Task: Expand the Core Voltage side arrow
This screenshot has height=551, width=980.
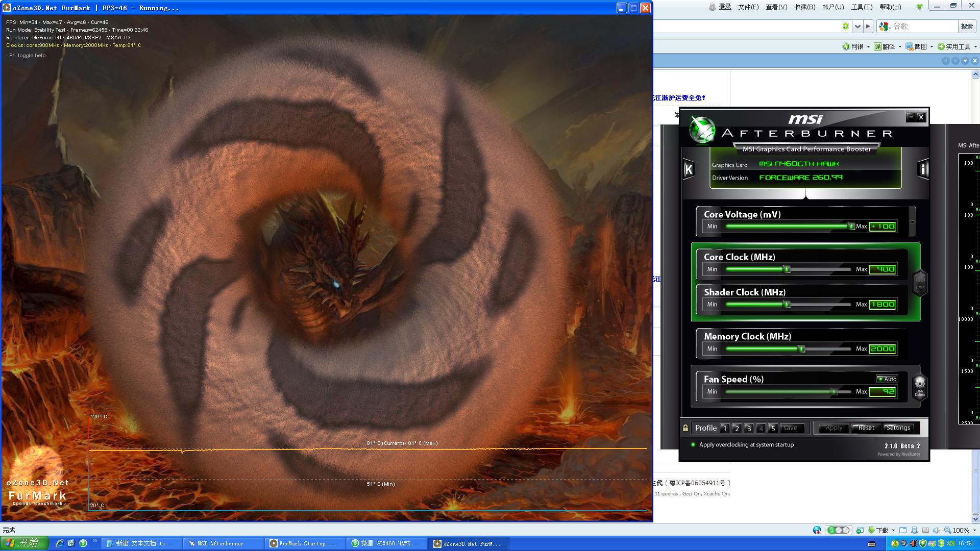Action: point(912,222)
